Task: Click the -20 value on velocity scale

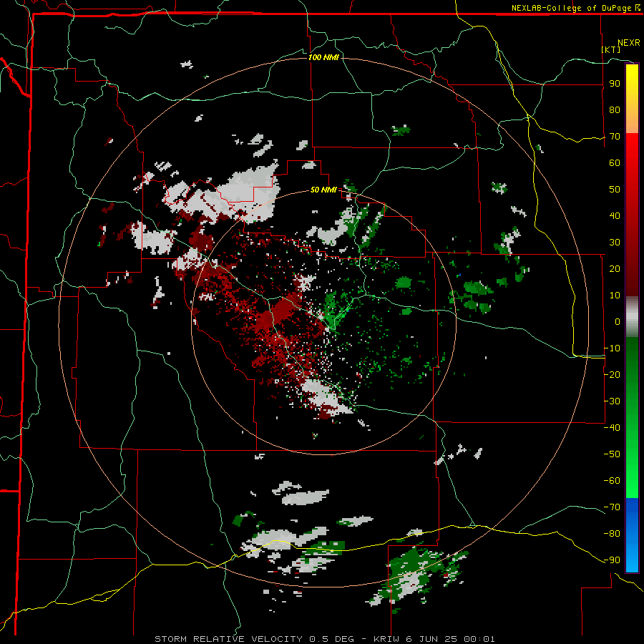Action: point(612,374)
